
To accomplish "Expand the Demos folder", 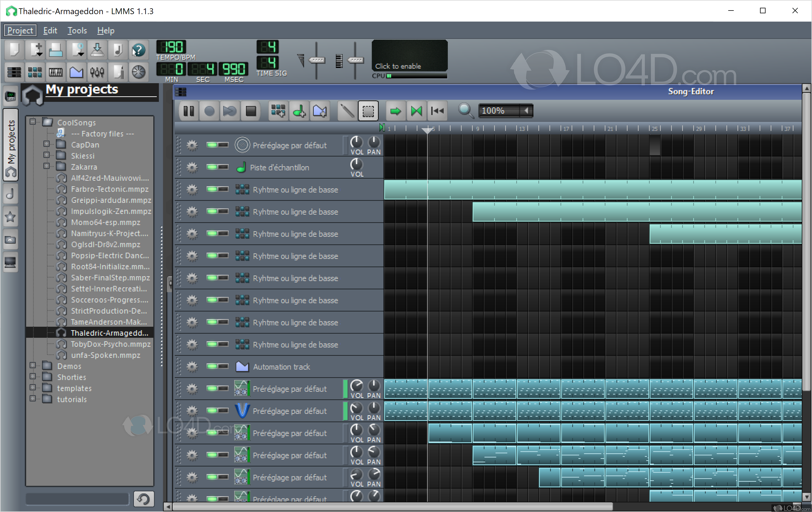I will [x=33, y=366].
